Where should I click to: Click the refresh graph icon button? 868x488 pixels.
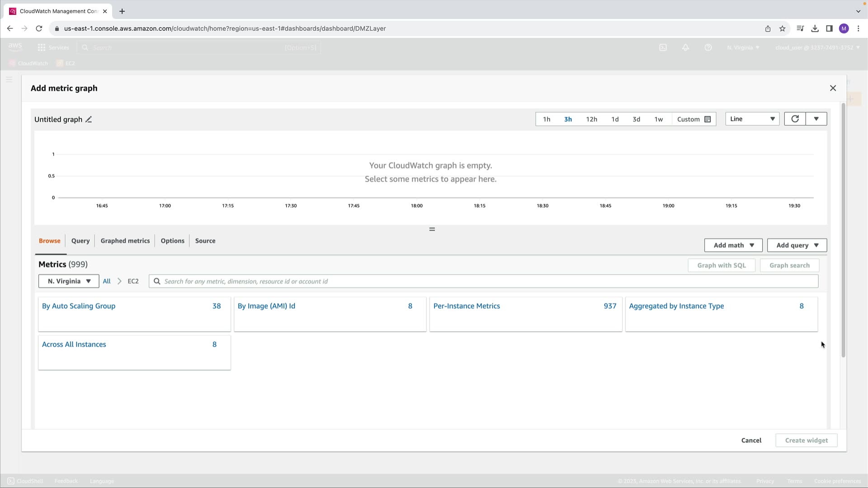[795, 119]
